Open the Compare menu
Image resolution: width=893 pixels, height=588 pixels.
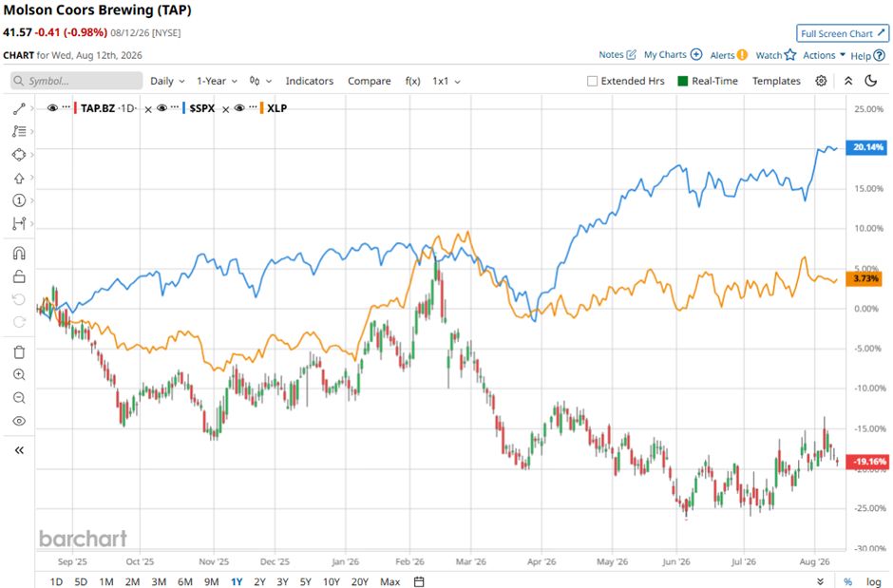pos(369,81)
